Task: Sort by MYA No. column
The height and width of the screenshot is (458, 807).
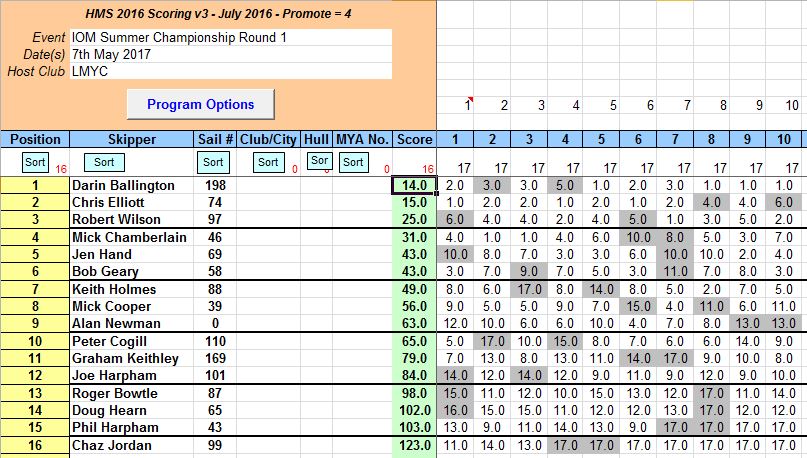Action: pyautogui.click(x=352, y=162)
